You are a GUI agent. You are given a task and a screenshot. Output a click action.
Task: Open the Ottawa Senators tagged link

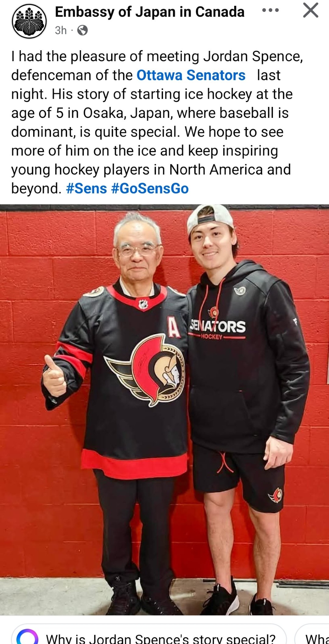click(191, 75)
